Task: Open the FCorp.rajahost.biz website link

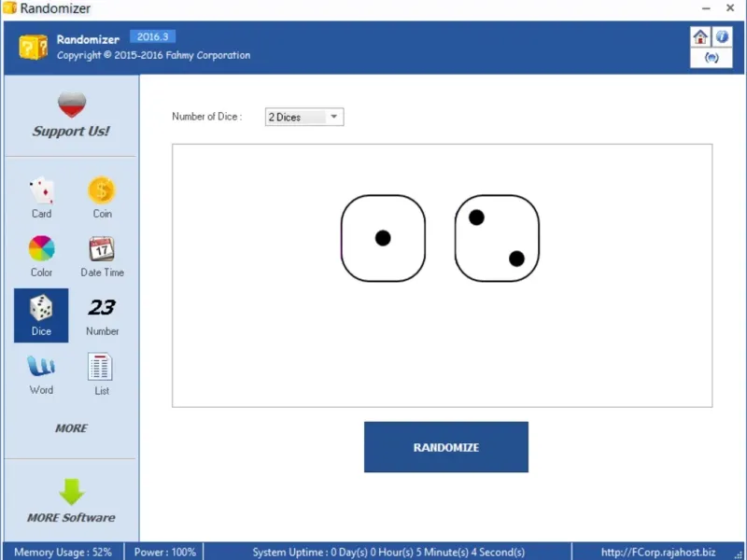Action: point(658,552)
